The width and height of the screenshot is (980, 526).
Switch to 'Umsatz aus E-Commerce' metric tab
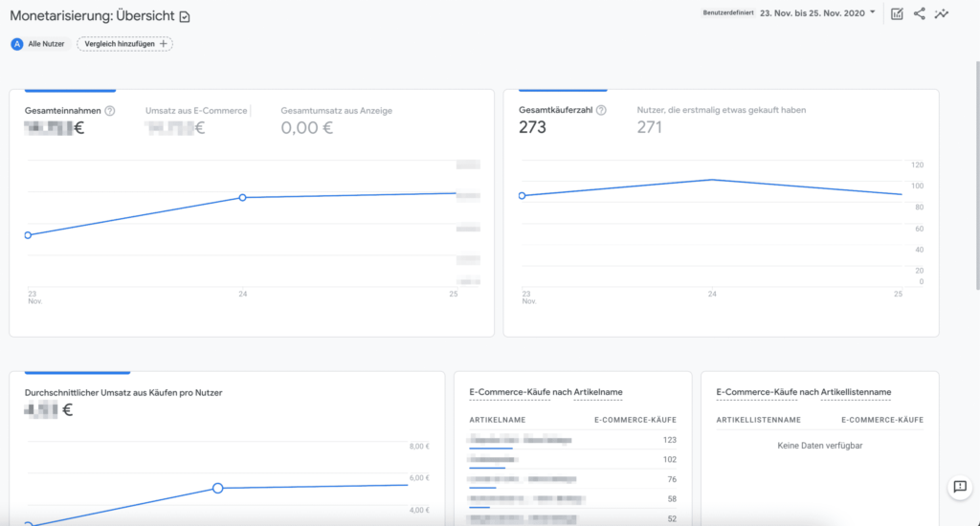pyautogui.click(x=196, y=111)
